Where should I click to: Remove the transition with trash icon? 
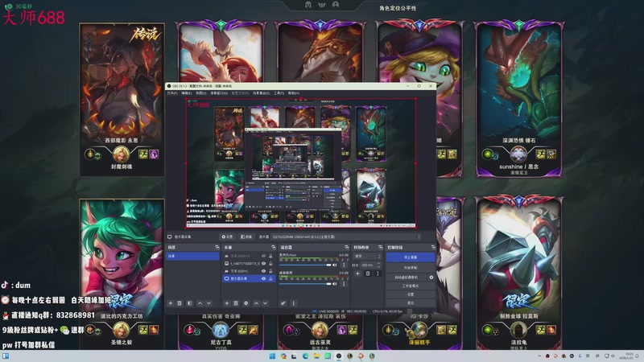tap(367, 274)
